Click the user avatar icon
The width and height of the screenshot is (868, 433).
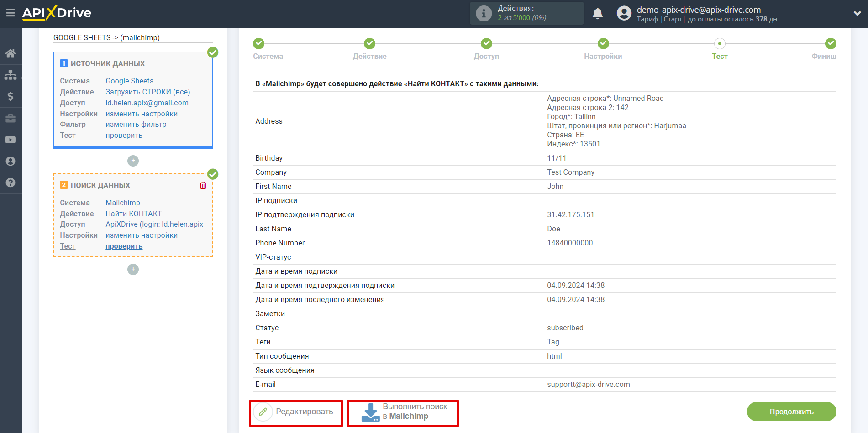[x=624, y=13]
